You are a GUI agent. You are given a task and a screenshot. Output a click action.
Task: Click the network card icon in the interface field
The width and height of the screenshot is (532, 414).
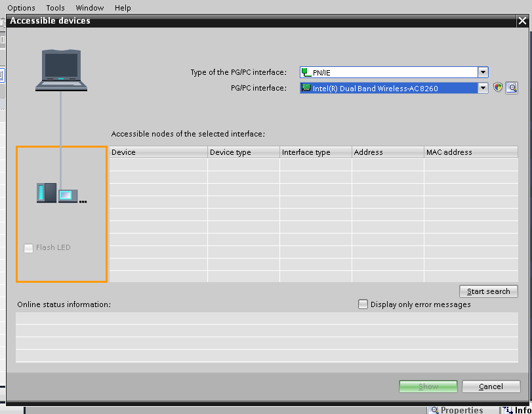(x=306, y=88)
